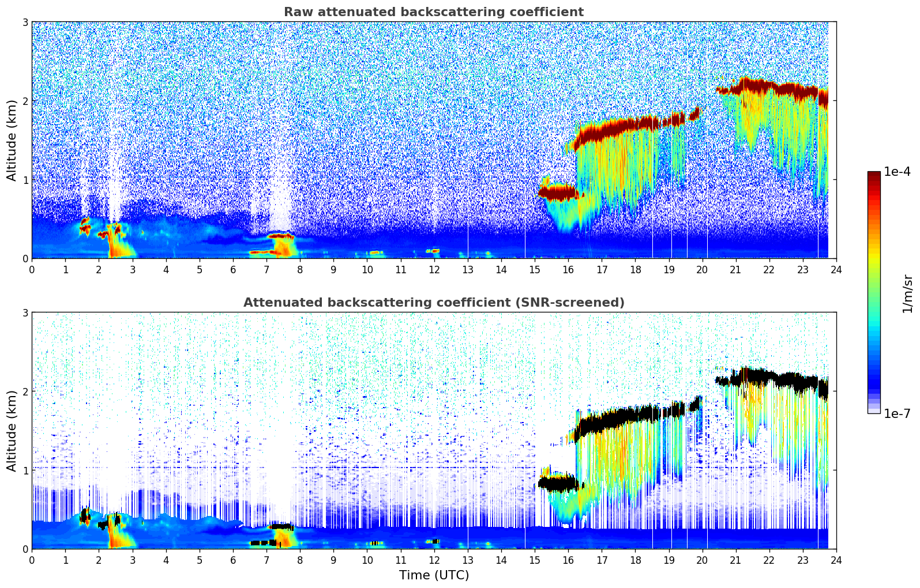Screen dimensions: 920x588
Task: Click altitude tick '1' on the SNR-screened plot
Action: (25, 470)
